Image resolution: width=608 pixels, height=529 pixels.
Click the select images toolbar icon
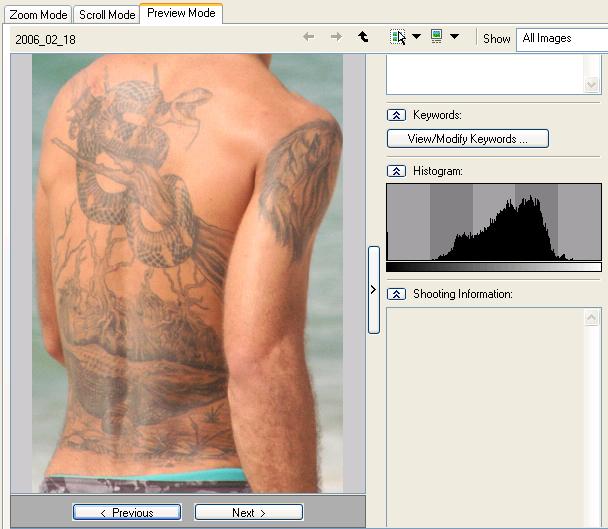[x=398, y=37]
